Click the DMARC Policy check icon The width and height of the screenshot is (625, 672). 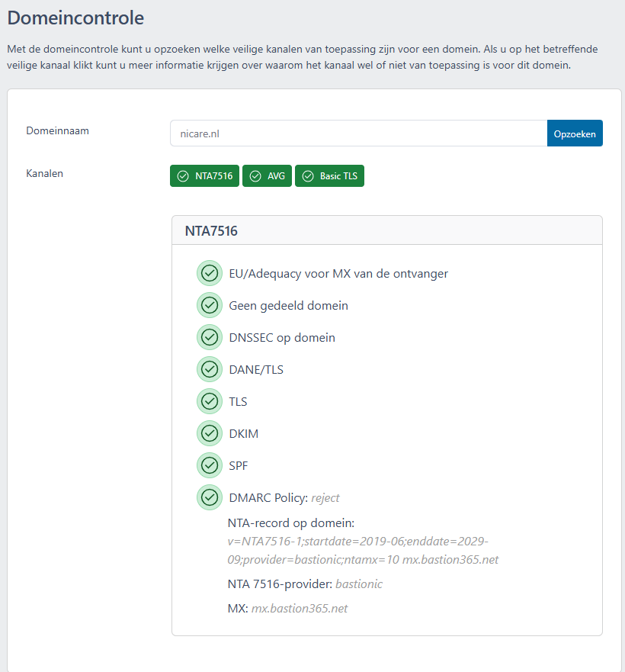click(210, 497)
